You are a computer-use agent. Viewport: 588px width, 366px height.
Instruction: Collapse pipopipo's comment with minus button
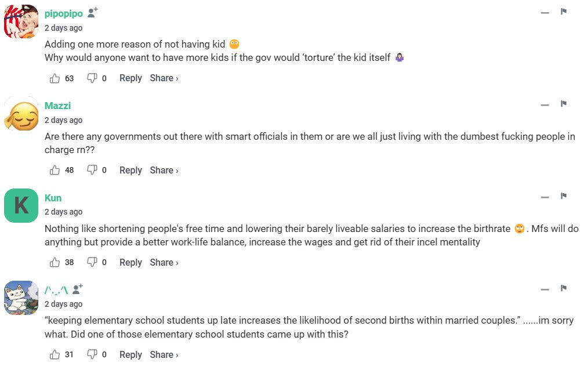tap(545, 13)
